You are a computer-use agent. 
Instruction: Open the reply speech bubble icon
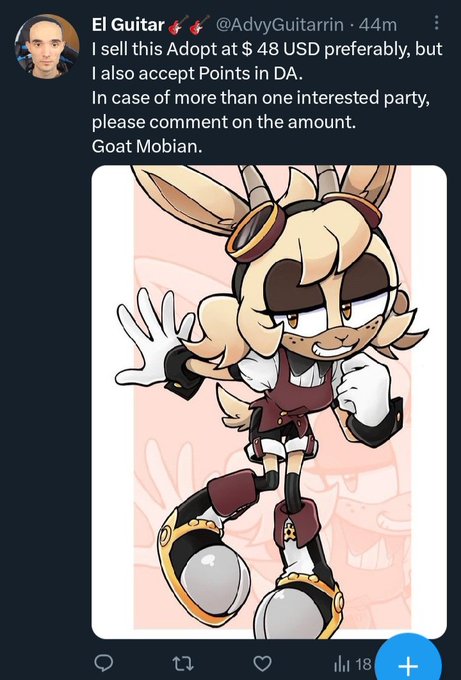[x=104, y=663]
